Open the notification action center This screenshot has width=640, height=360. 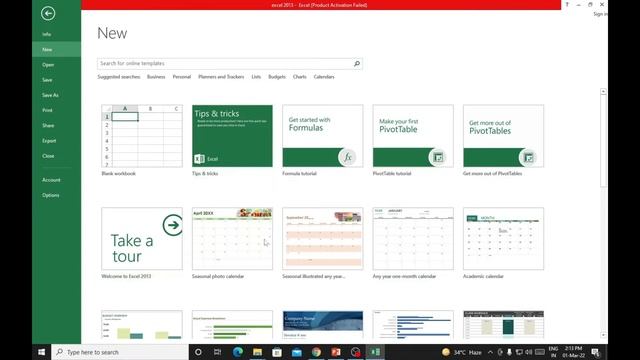596,352
